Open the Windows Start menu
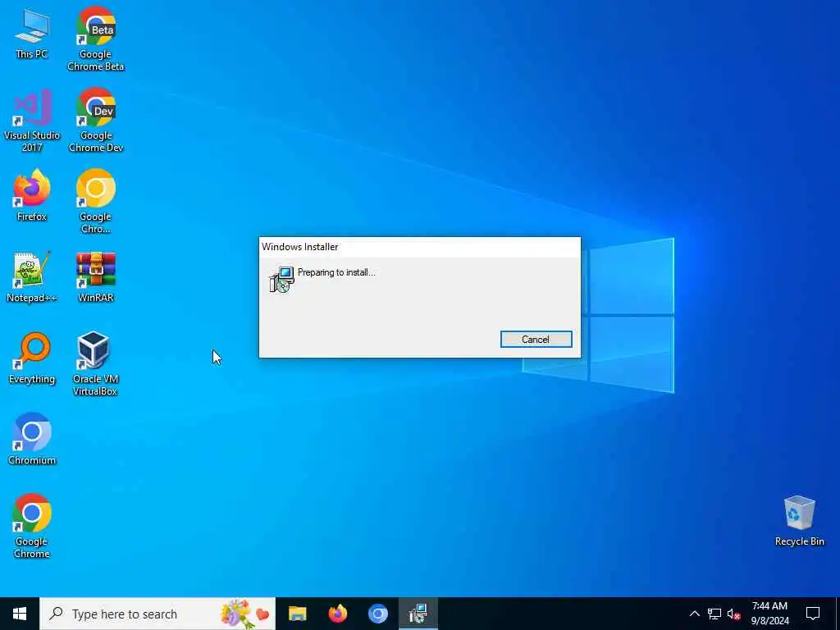 tap(20, 614)
